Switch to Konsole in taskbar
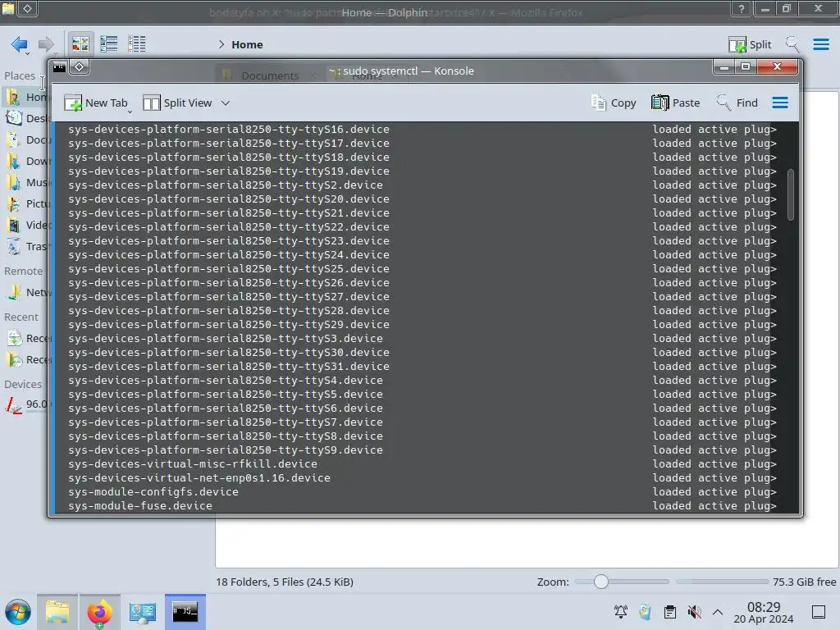This screenshot has height=630, width=840. pos(185,612)
